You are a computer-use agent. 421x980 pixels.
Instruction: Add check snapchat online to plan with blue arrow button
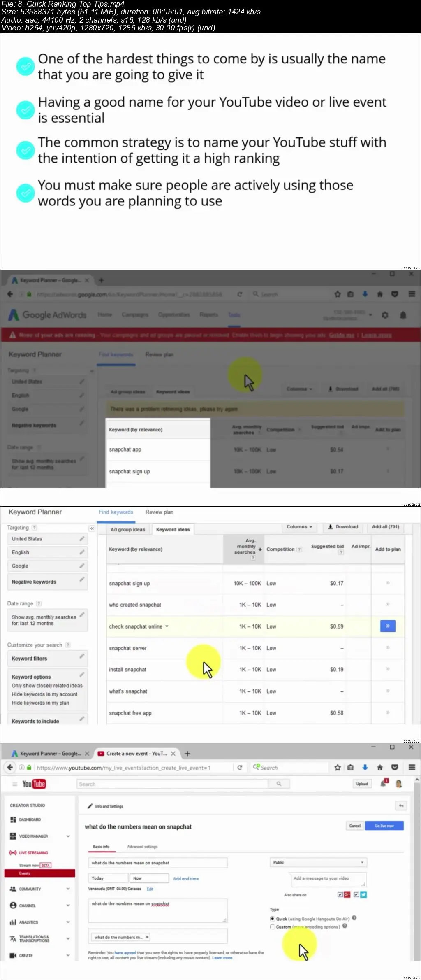pos(388,626)
